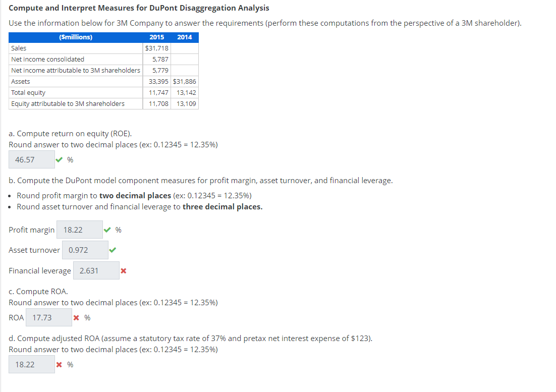Screen dimensions: 556x392
Task: Select the ROA input showing 17.73
Action: (48, 317)
